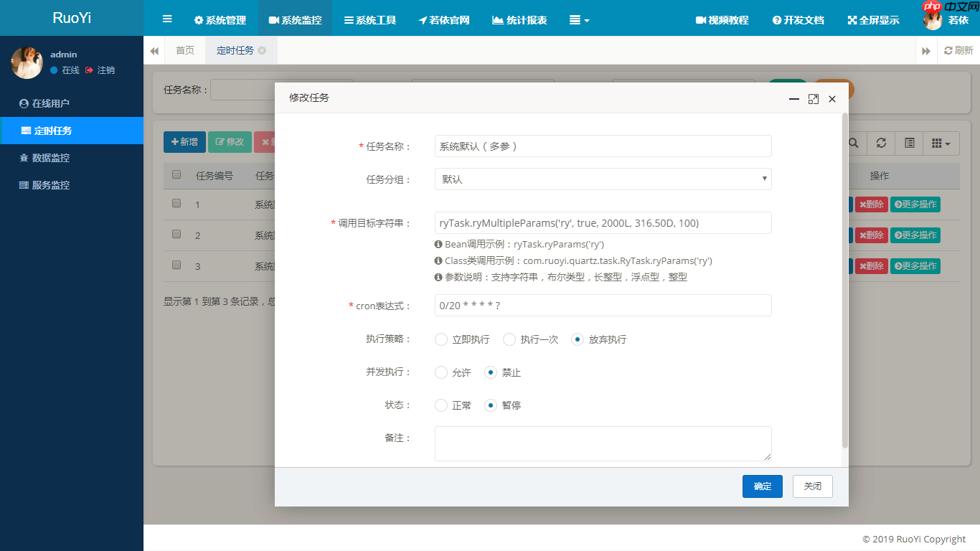Click the forward tab scroll arrow

(926, 50)
